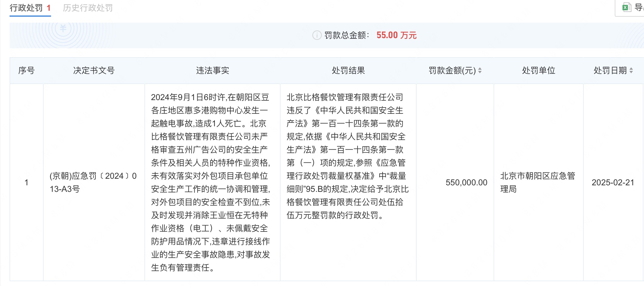Viewport: 644px width, 286px height.
Task: Click 北京市朝阳区应急管理局 in 处罚单位 column
Action: pos(538,182)
